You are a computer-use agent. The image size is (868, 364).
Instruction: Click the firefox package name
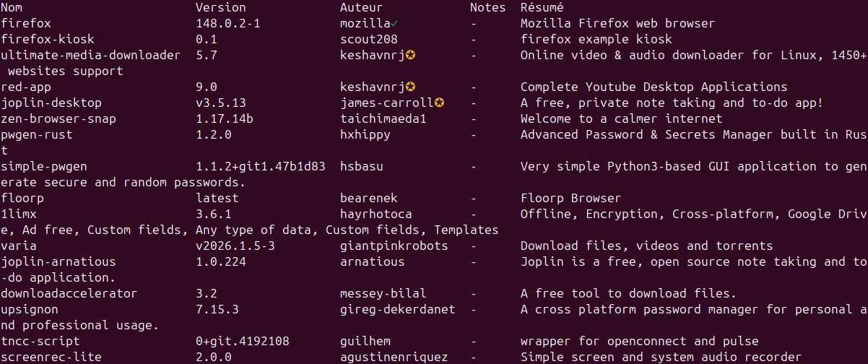point(26,23)
